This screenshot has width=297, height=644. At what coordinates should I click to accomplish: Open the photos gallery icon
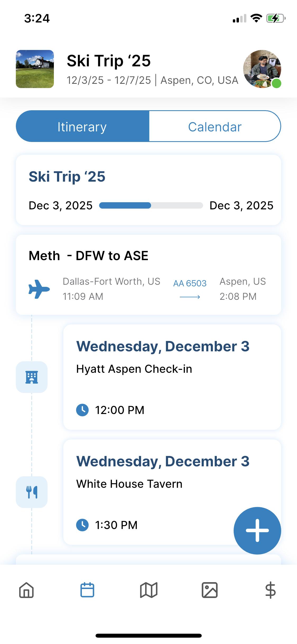[210, 590]
